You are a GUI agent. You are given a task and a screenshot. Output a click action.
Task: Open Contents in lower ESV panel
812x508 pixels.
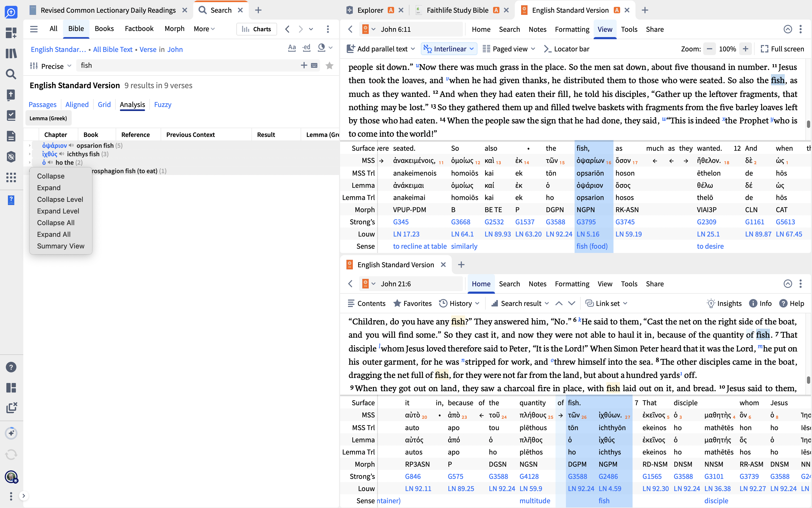[367, 303]
